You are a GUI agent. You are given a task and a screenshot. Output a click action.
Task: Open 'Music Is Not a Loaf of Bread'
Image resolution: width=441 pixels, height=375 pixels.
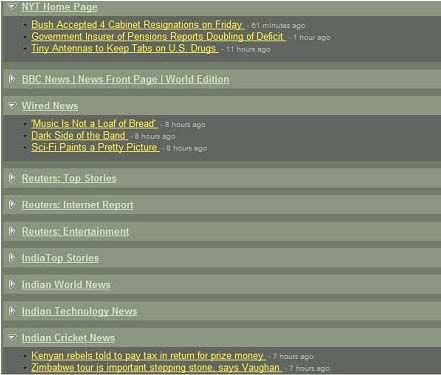94,124
